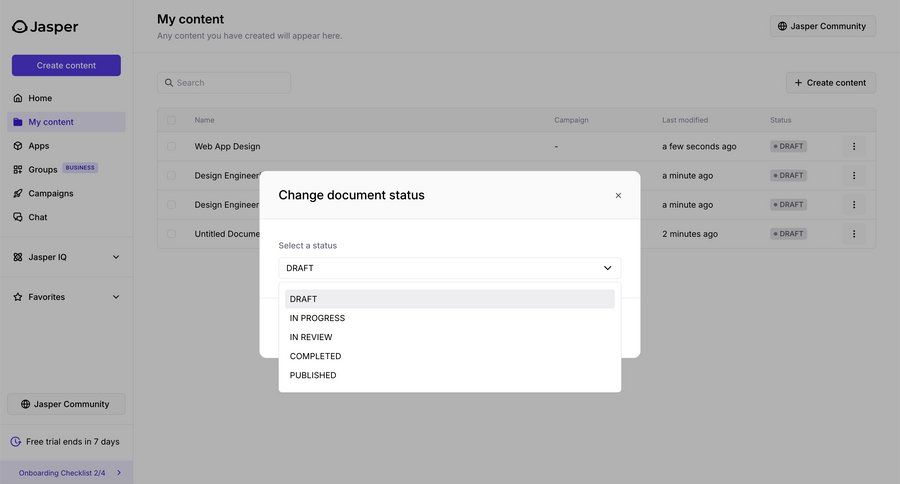900x484 pixels.
Task: Expand the Favorites section chevron
Action: pyautogui.click(x=116, y=297)
